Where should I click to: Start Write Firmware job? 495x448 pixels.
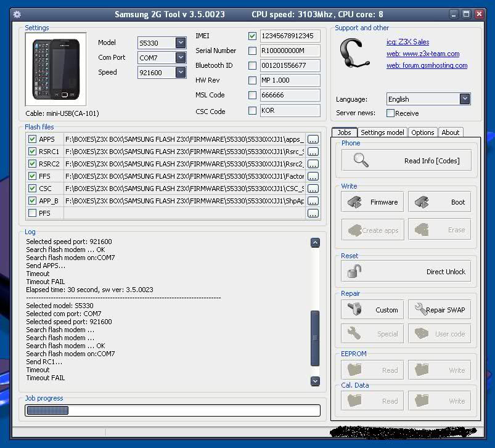[372, 202]
